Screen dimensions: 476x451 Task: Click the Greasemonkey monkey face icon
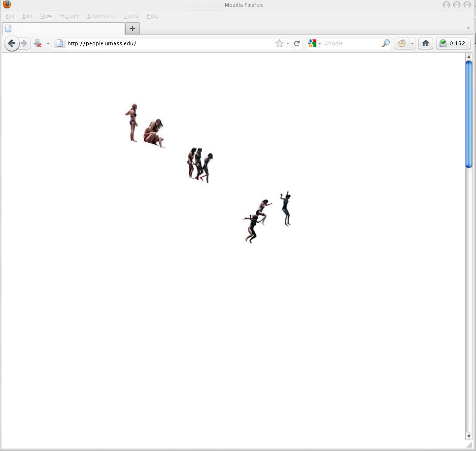[402, 44]
